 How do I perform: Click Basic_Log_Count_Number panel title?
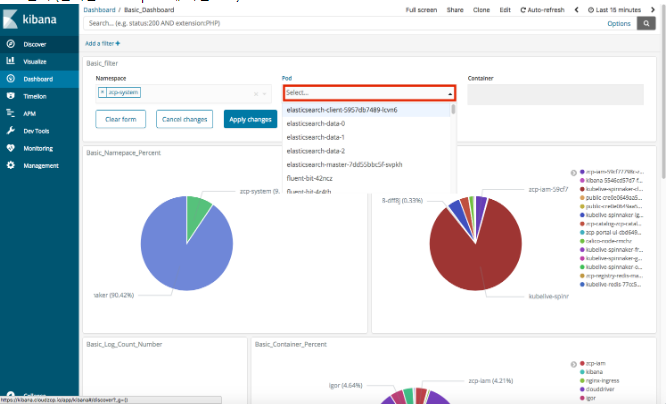click(124, 344)
